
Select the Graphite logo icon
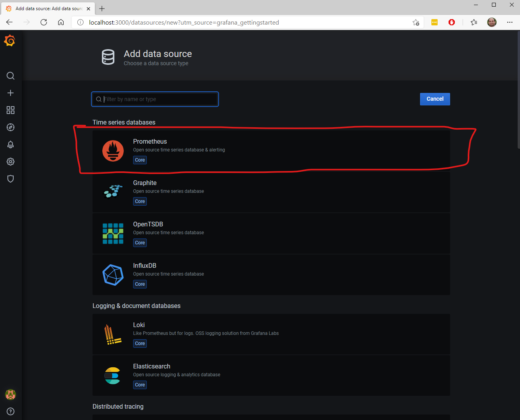click(x=113, y=191)
